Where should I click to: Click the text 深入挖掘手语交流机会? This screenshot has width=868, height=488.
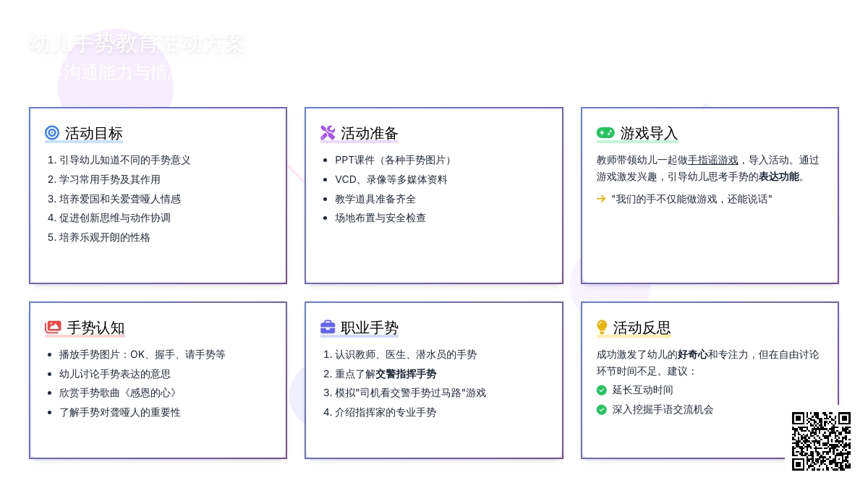663,410
